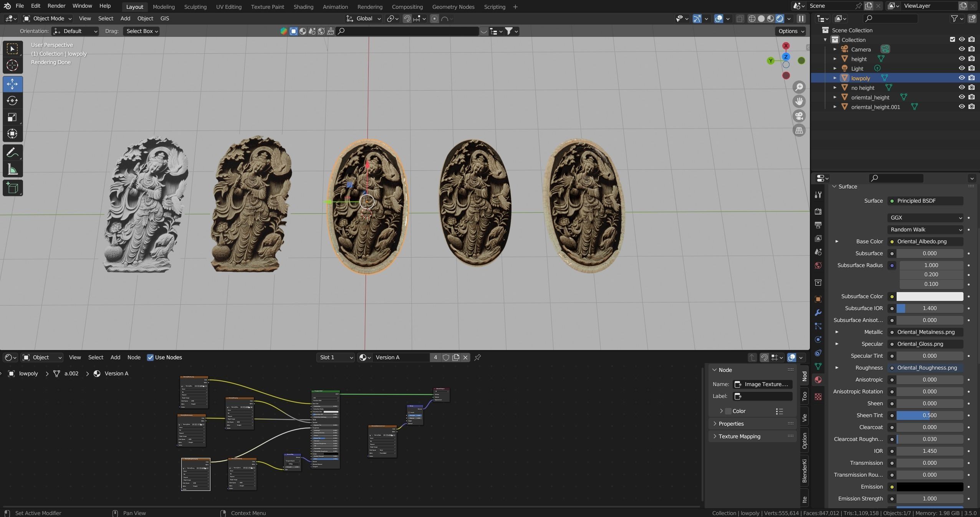Screen dimensions: 980x517
Task: Open the File menu
Action: tap(20, 6)
